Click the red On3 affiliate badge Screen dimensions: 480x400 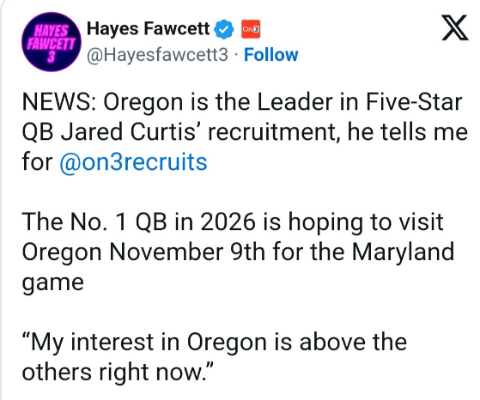pyautogui.click(x=251, y=29)
